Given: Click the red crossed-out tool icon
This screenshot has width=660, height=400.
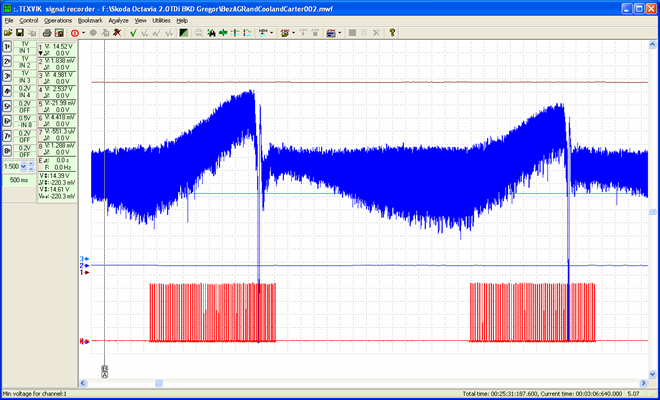Looking at the screenshot, I should click(x=117, y=33).
